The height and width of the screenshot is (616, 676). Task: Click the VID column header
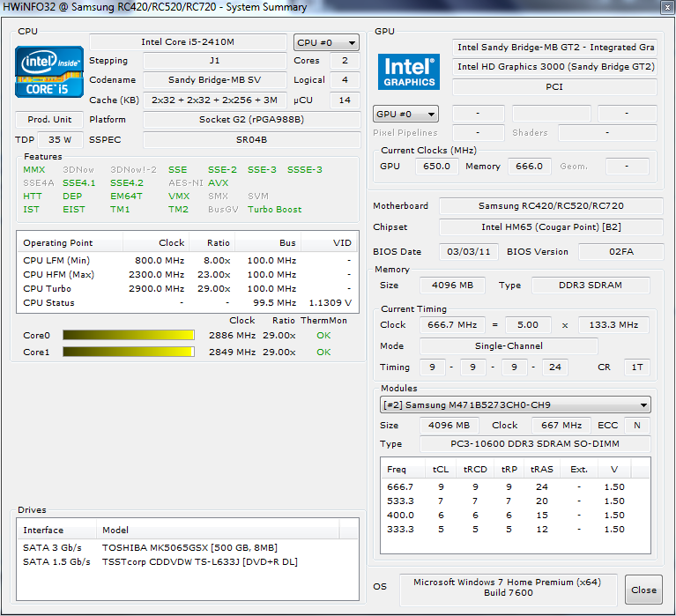(330, 242)
